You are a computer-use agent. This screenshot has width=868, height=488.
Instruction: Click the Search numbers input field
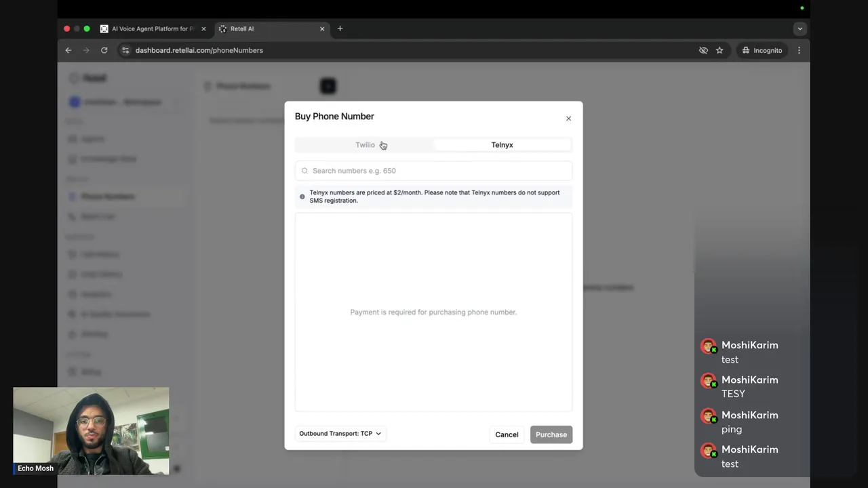click(x=433, y=171)
